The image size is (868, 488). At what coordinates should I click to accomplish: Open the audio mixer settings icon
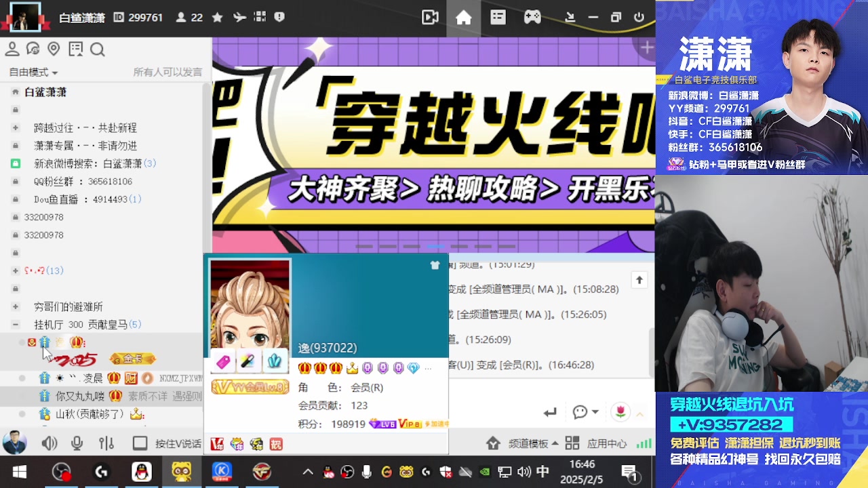point(106,444)
